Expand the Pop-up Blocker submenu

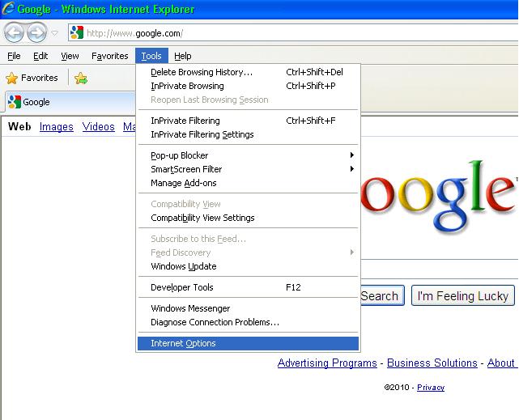(x=248, y=155)
